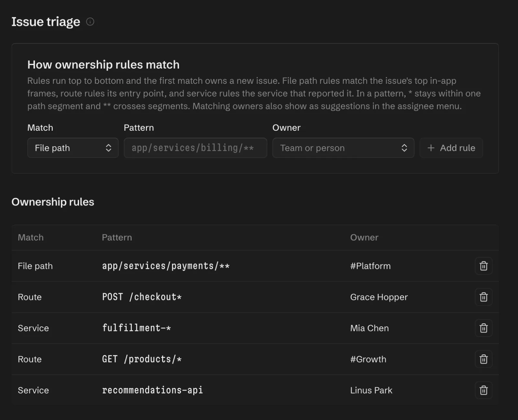Image resolution: width=518 pixels, height=420 pixels.
Task: Click the POST /checkout* pattern cell
Action: click(x=142, y=297)
